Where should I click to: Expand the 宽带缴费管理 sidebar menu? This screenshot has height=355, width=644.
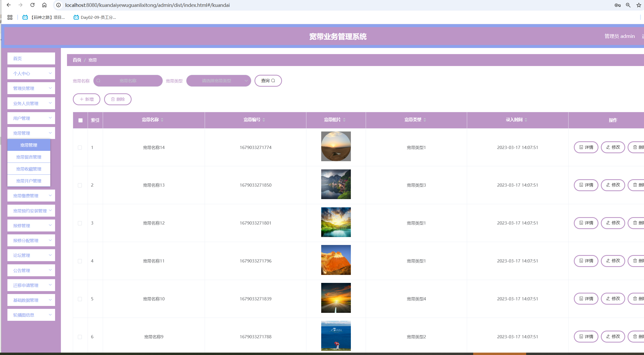tap(31, 196)
